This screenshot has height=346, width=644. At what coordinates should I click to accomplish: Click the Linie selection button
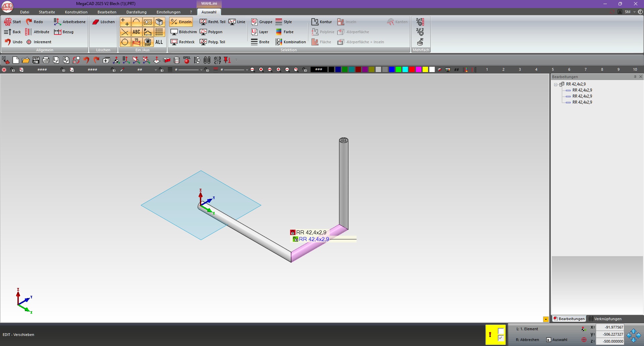237,22
